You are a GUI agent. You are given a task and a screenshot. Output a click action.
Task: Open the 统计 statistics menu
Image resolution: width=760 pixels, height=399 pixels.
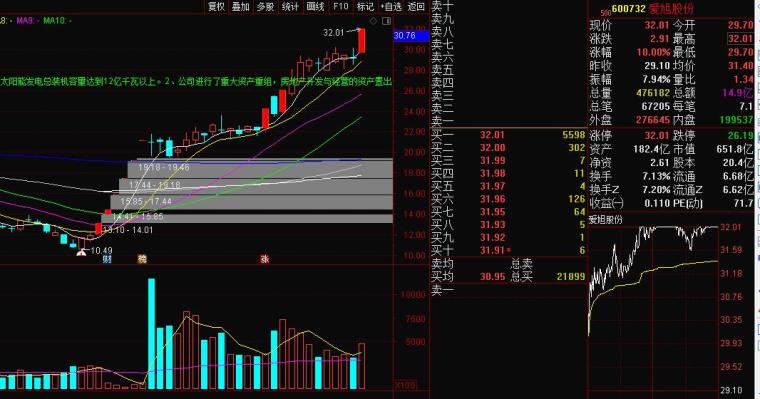tap(290, 6)
